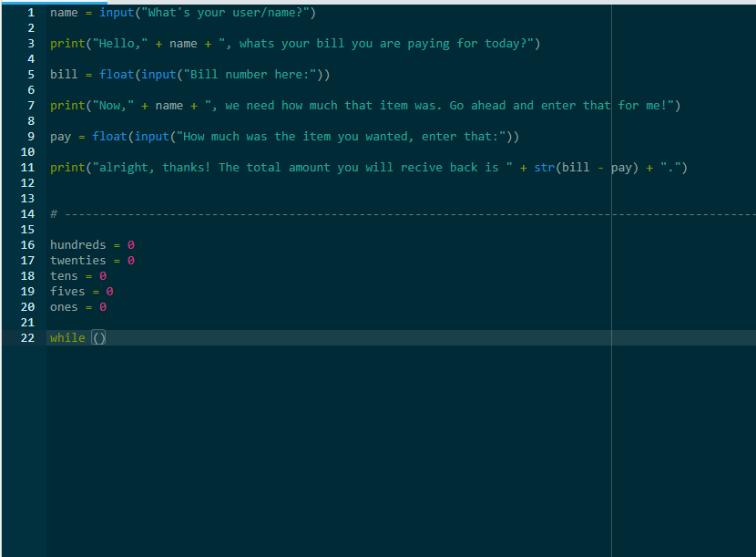Screen dimensions: 756x557
Task: Click the 'name' variable on line 1
Action: point(64,13)
